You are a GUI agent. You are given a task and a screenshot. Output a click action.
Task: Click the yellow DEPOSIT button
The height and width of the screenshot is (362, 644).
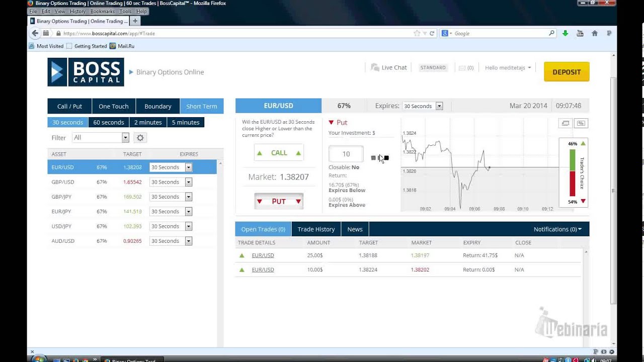(x=567, y=72)
